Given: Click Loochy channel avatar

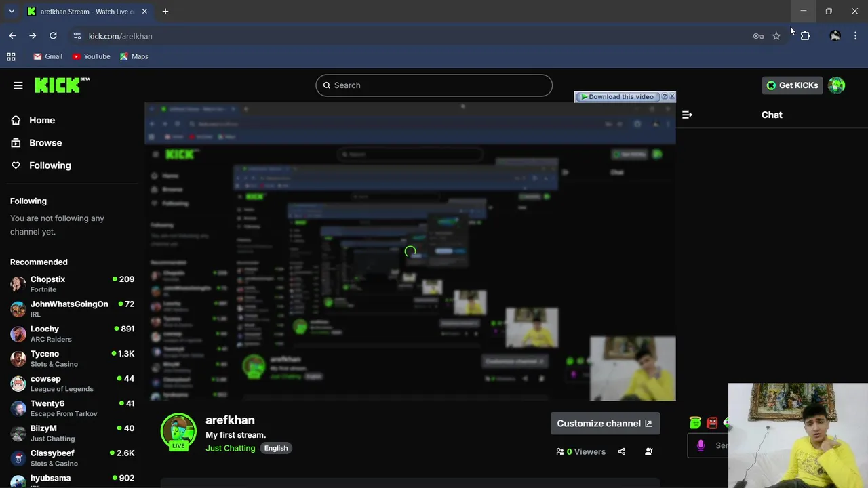Looking at the screenshot, I should tap(18, 333).
